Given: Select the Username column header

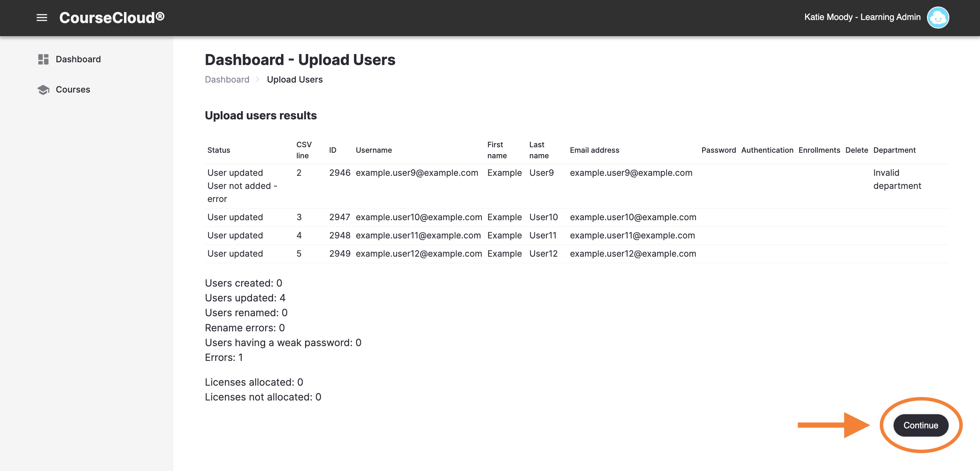Looking at the screenshot, I should (374, 150).
